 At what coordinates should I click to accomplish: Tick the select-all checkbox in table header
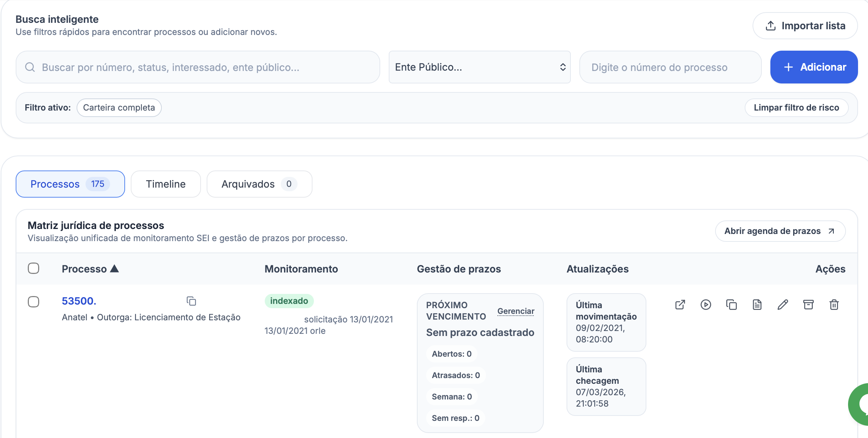(x=33, y=268)
